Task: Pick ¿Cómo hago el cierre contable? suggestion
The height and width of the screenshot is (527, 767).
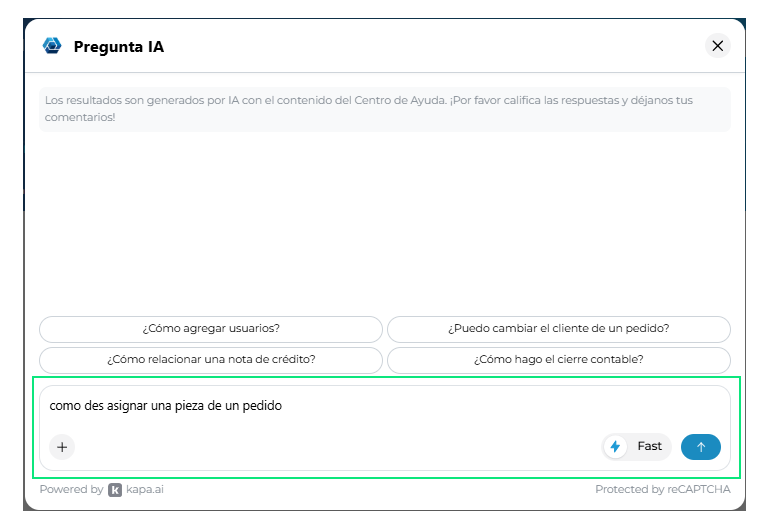Action: (x=559, y=360)
